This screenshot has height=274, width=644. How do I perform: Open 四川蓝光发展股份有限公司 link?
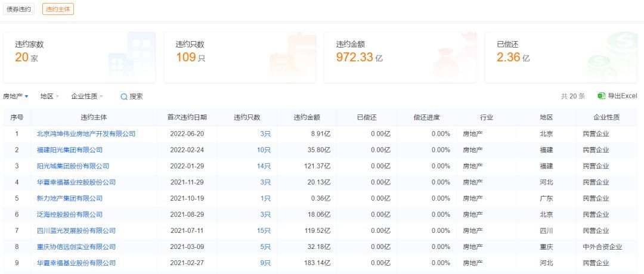[76, 231]
